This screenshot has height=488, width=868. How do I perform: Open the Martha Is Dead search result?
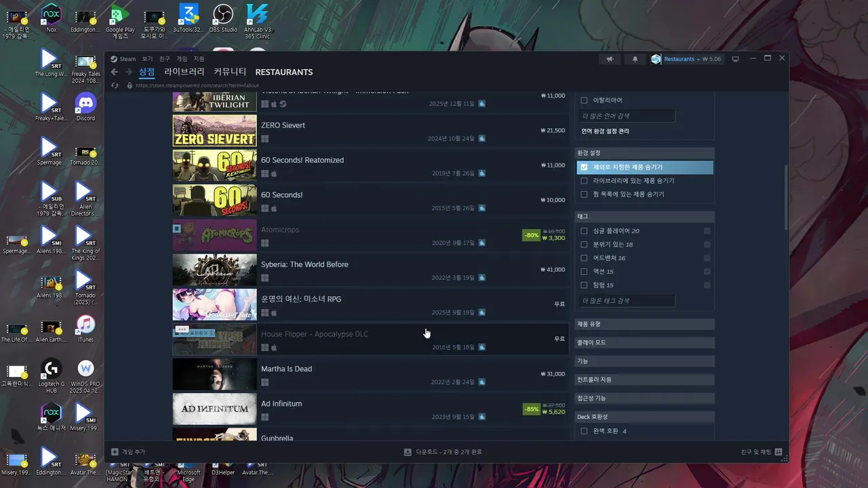coord(370,374)
